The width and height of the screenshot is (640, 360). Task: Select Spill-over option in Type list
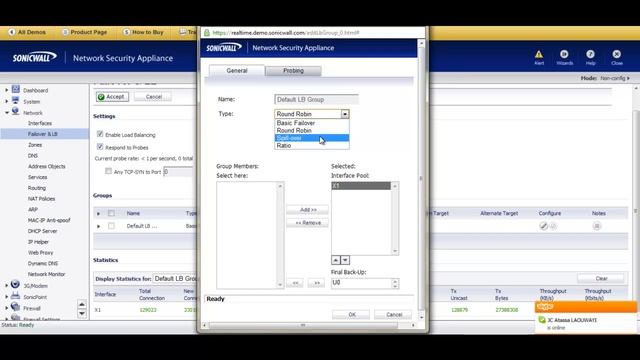[312, 138]
